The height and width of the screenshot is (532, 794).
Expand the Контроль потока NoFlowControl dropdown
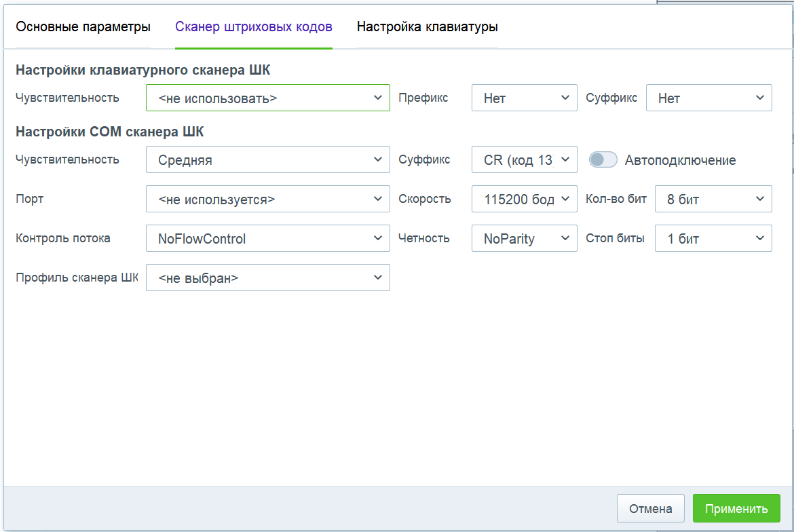(268, 238)
